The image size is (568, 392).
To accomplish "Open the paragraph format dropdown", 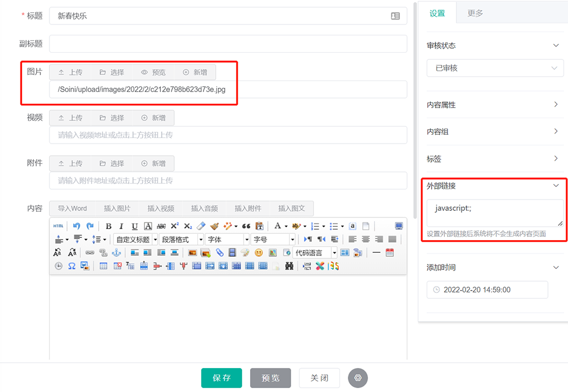I will click(x=182, y=240).
